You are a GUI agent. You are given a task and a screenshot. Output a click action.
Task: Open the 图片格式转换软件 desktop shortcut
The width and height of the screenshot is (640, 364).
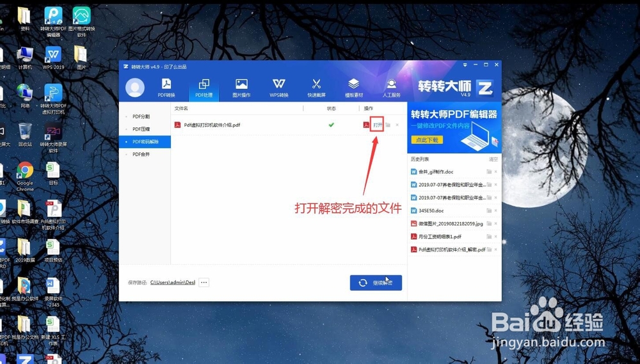82,22
